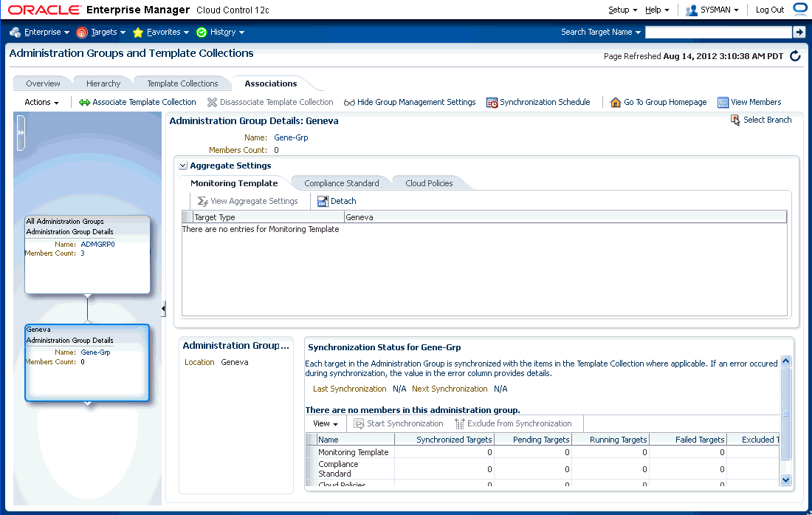
Task: Click the View Members list icon
Action: pos(723,102)
